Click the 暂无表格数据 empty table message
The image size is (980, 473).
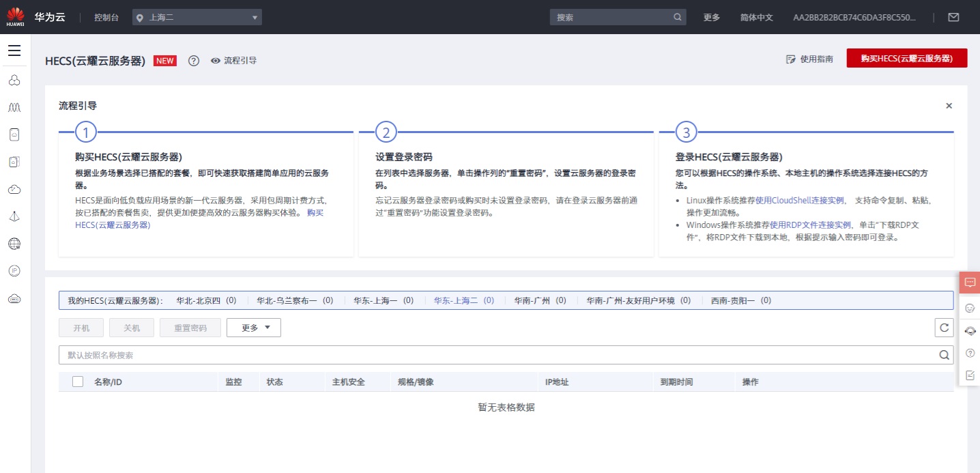[x=506, y=407]
